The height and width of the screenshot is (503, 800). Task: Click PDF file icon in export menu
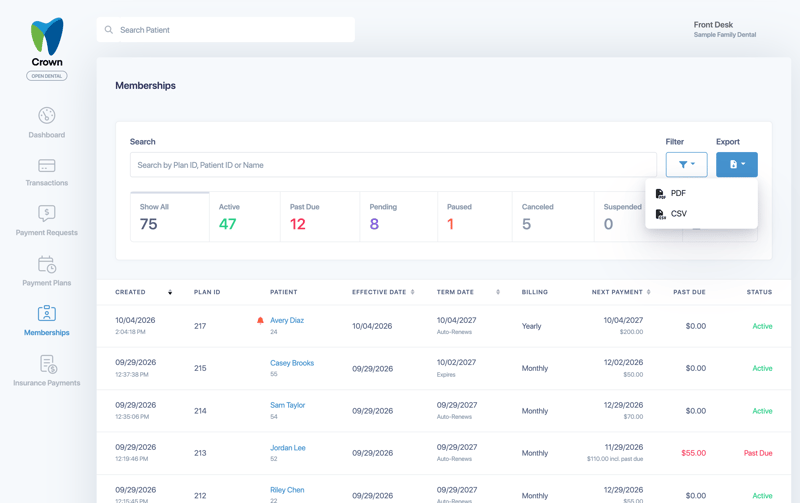660,193
